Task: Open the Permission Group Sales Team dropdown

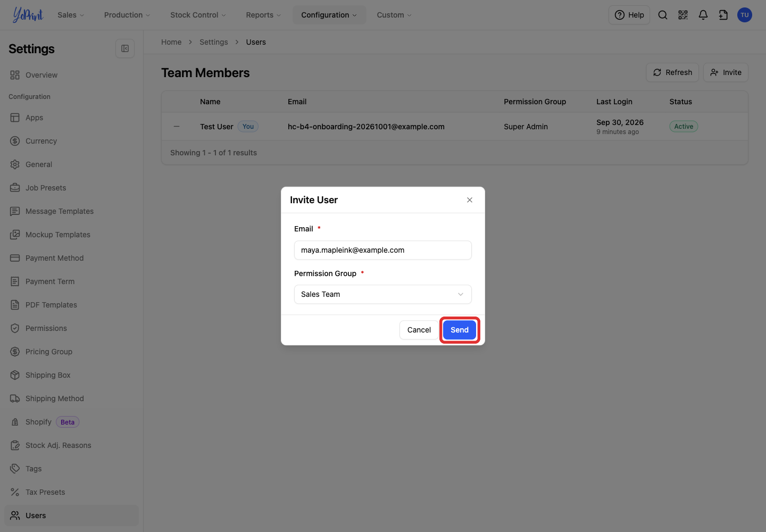Action: coord(383,294)
